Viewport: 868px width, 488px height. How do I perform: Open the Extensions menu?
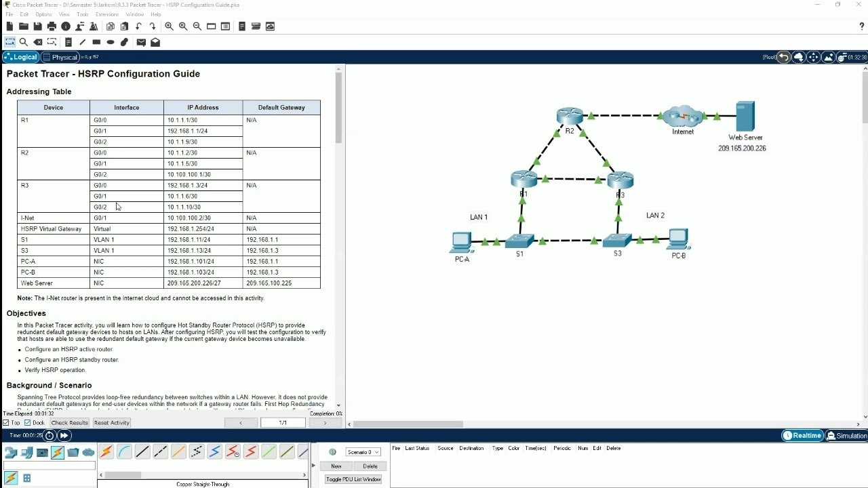[107, 14]
